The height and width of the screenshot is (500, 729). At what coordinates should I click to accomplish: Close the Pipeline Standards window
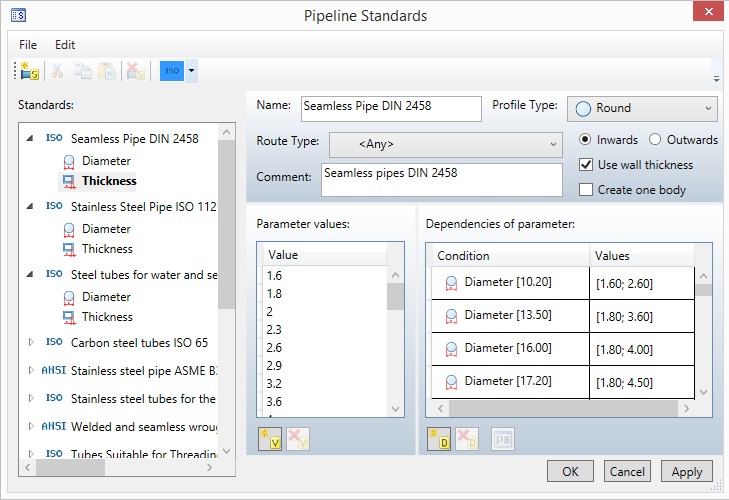click(x=708, y=12)
